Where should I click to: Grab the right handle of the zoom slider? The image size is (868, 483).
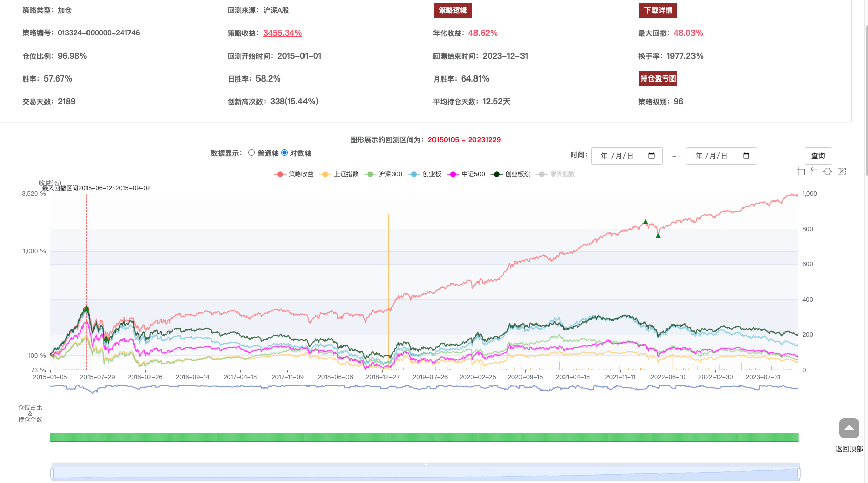[799, 473]
